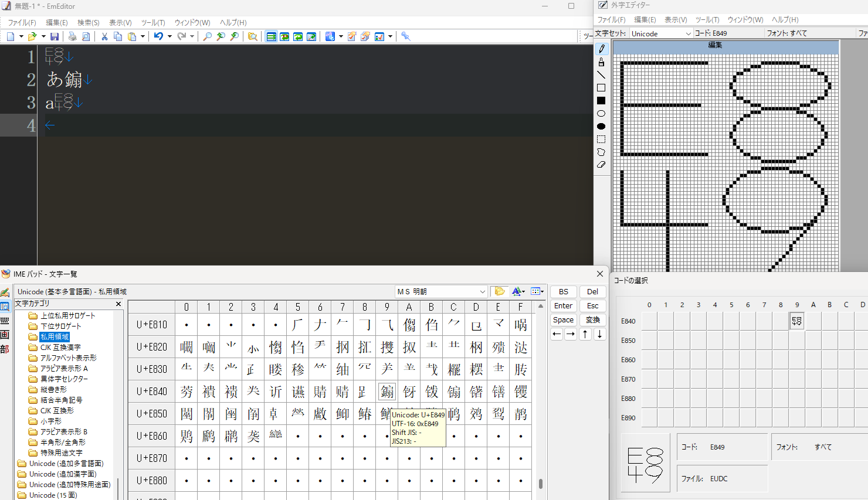Select Unicode (追加漢字面) in the category tree
The width and height of the screenshot is (868, 500).
click(x=63, y=474)
